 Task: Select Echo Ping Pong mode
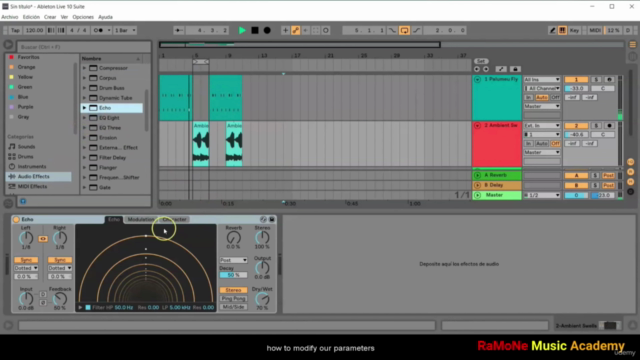(233, 299)
